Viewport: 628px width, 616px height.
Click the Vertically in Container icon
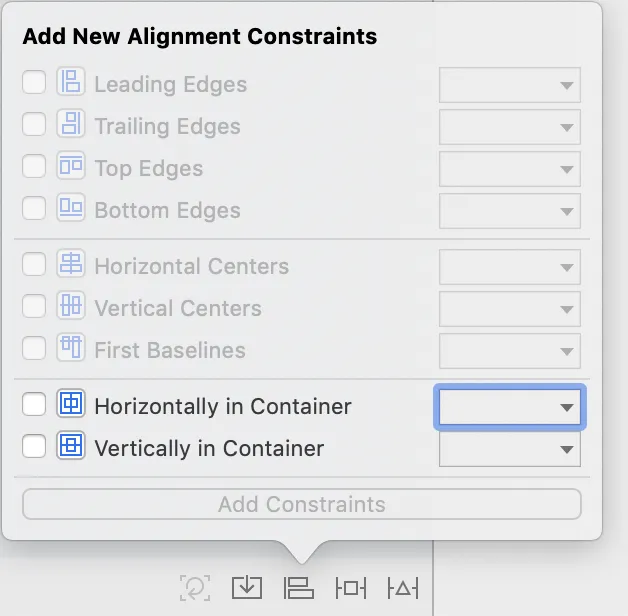point(71,447)
